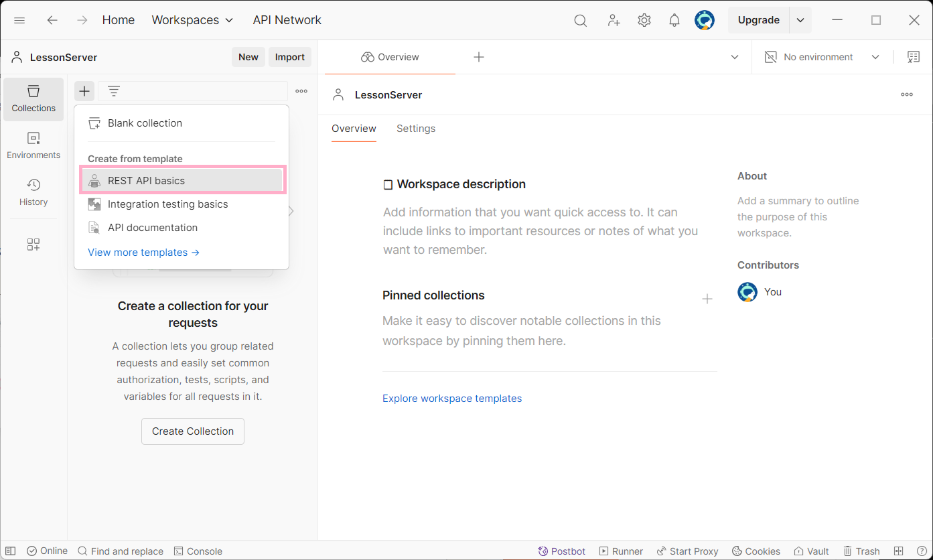Open Vault in the status bar

pyautogui.click(x=811, y=551)
